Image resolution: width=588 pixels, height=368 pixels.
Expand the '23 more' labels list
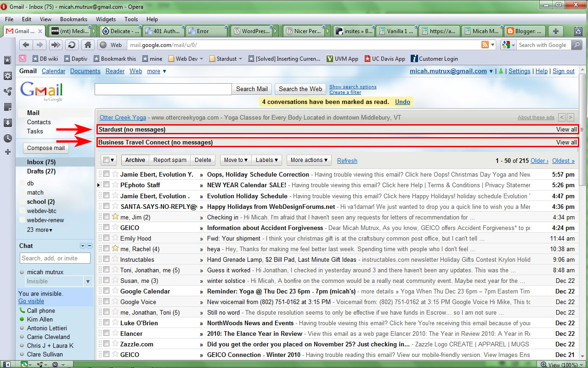coord(40,230)
